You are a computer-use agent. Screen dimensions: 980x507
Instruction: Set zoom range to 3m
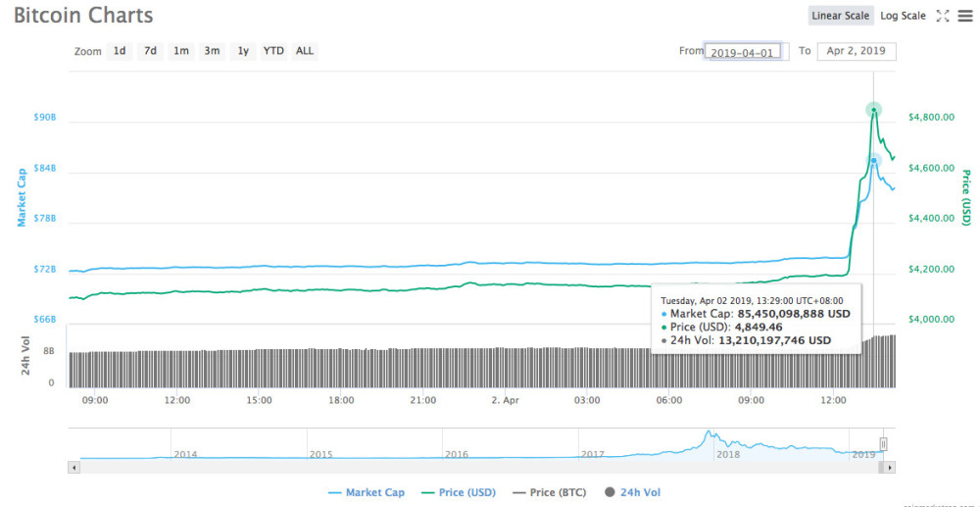tap(212, 51)
